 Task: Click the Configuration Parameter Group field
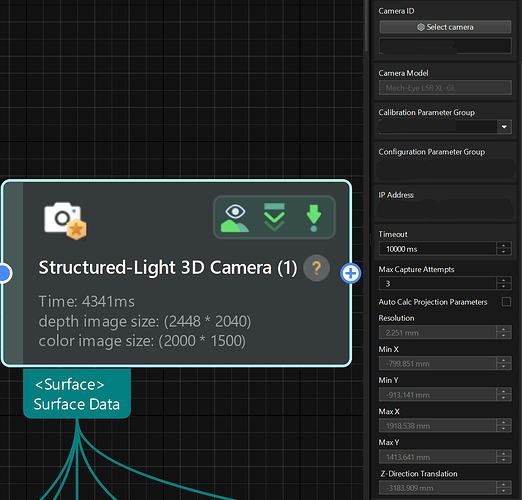coord(446,170)
